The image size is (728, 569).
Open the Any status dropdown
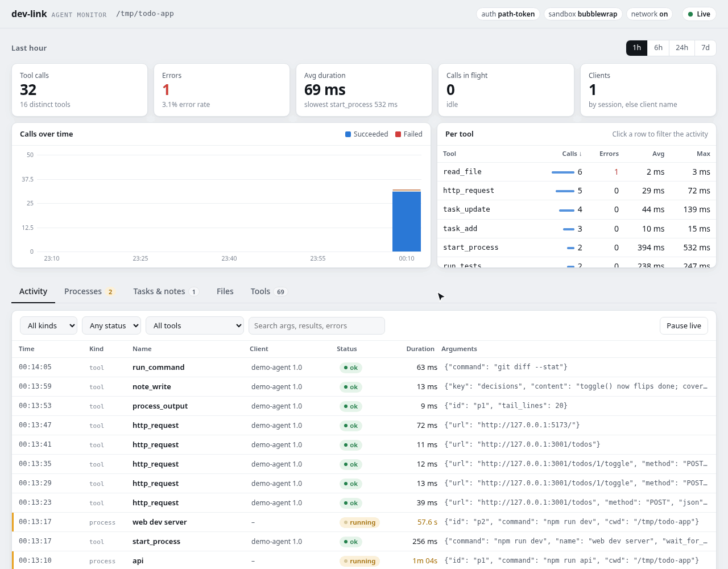(111, 325)
